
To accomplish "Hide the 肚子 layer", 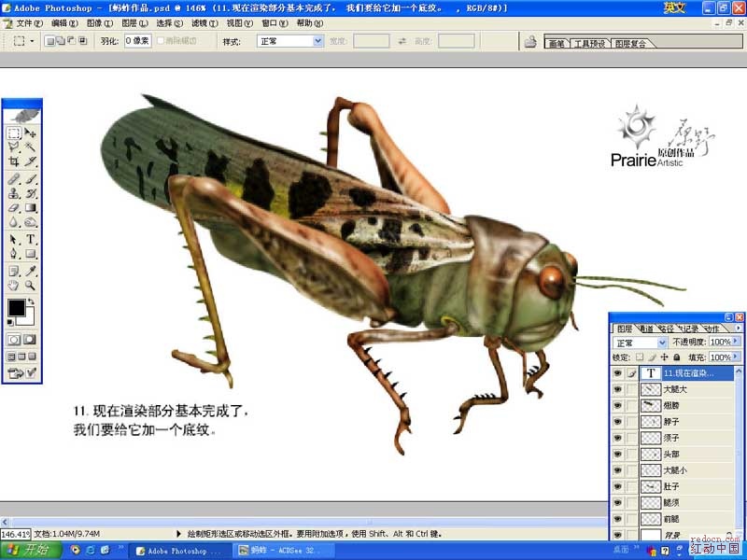I will click(618, 486).
